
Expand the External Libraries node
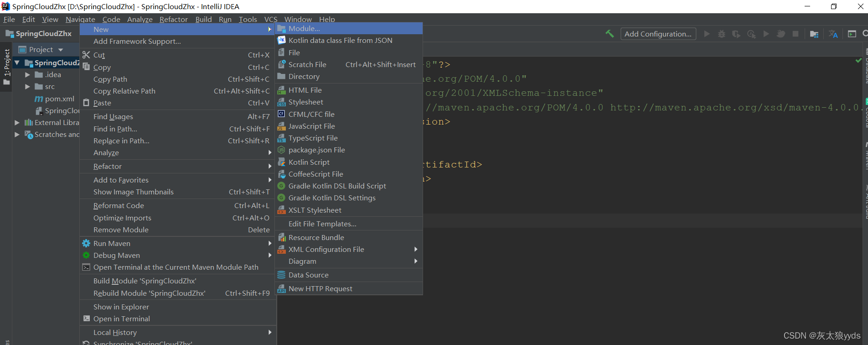tap(17, 122)
